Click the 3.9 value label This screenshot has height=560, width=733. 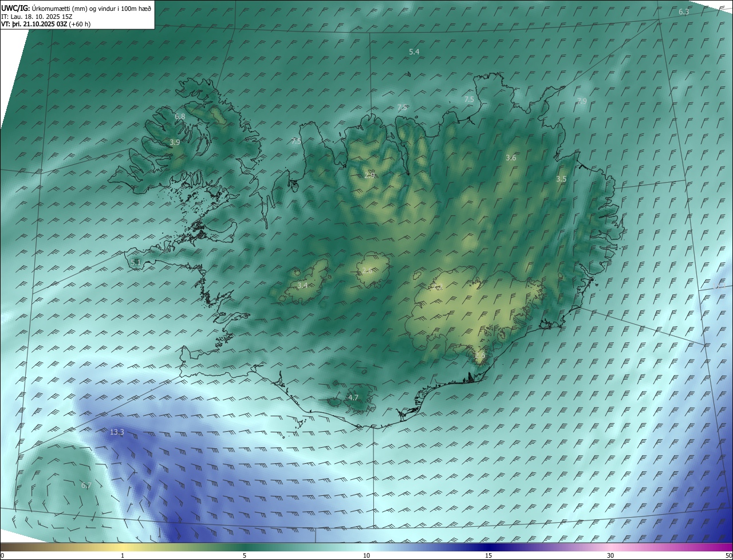(175, 142)
